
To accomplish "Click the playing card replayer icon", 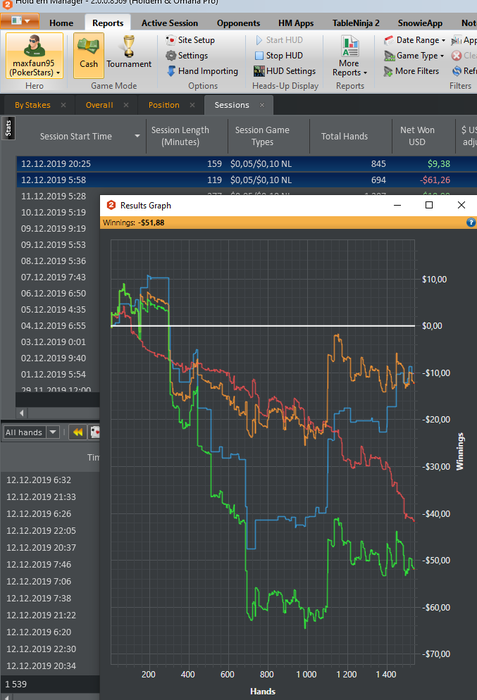I will point(95,432).
